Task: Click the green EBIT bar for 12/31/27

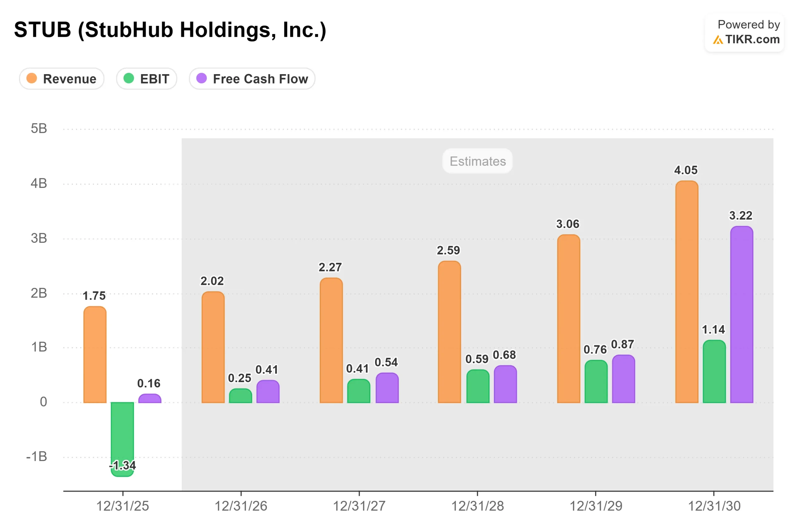Action: pyautogui.click(x=358, y=391)
